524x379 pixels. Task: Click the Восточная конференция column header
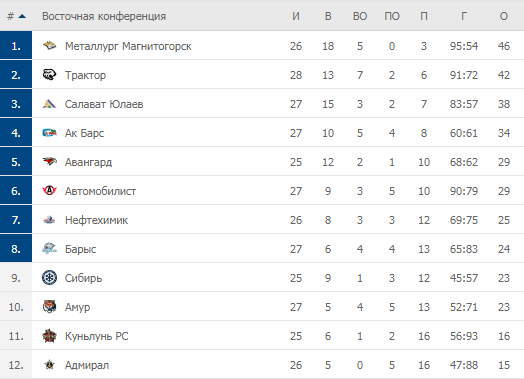[x=104, y=16]
